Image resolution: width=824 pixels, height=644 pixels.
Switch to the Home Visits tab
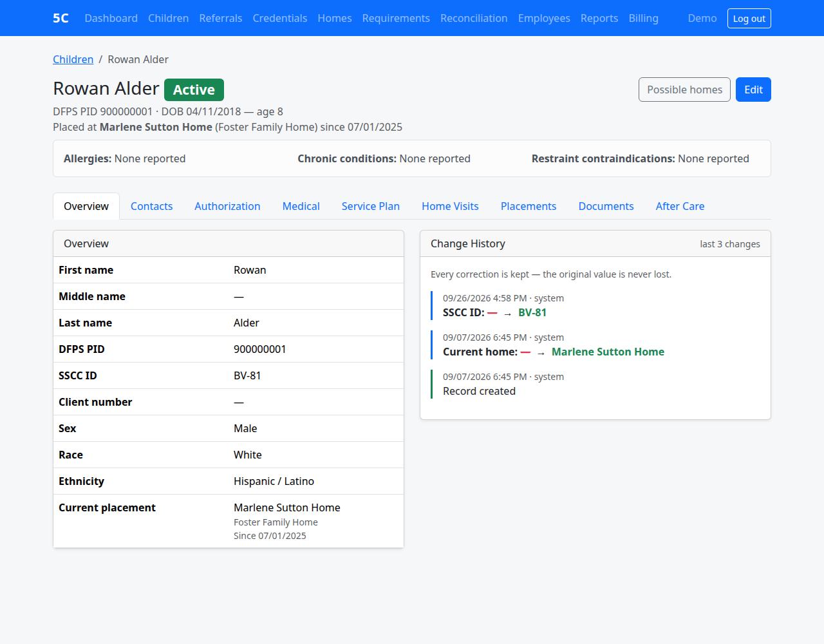(450, 206)
